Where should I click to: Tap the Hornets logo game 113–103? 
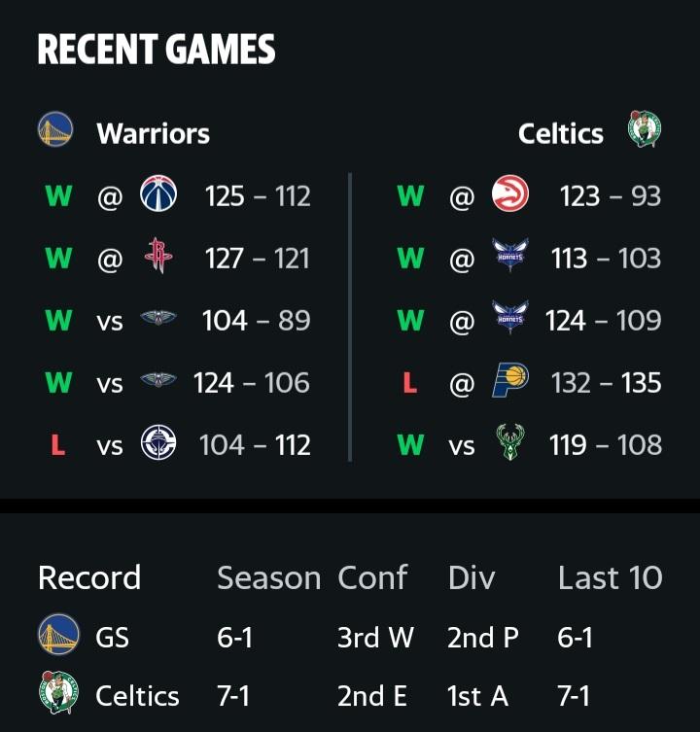point(510,256)
